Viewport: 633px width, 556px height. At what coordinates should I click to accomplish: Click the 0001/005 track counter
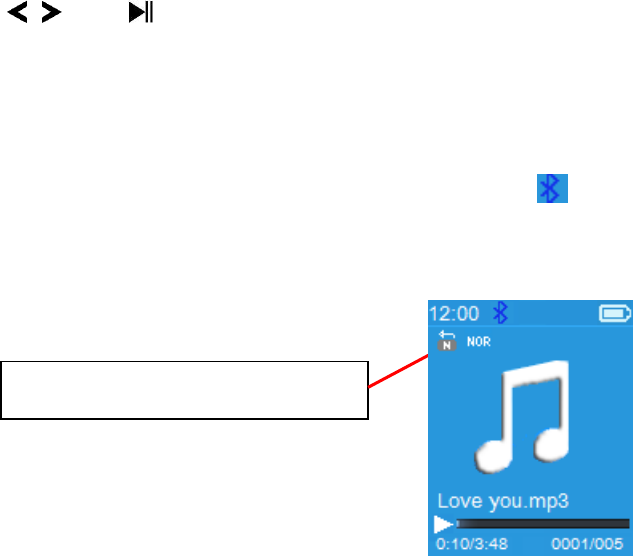(x=587, y=544)
